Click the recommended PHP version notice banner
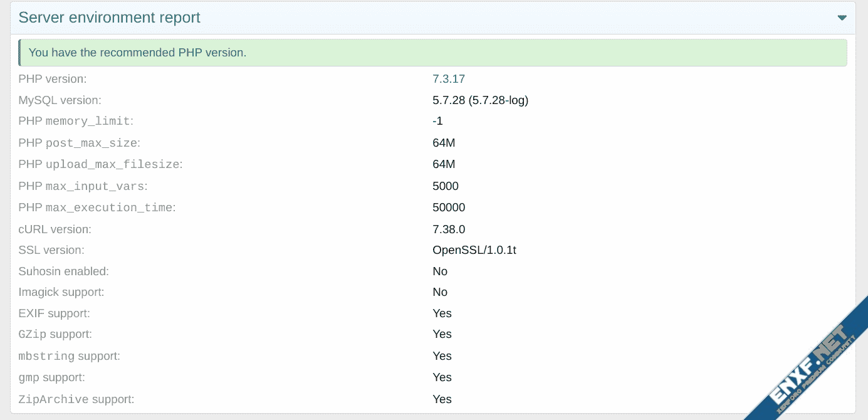The width and height of the screenshot is (868, 420). click(x=432, y=53)
